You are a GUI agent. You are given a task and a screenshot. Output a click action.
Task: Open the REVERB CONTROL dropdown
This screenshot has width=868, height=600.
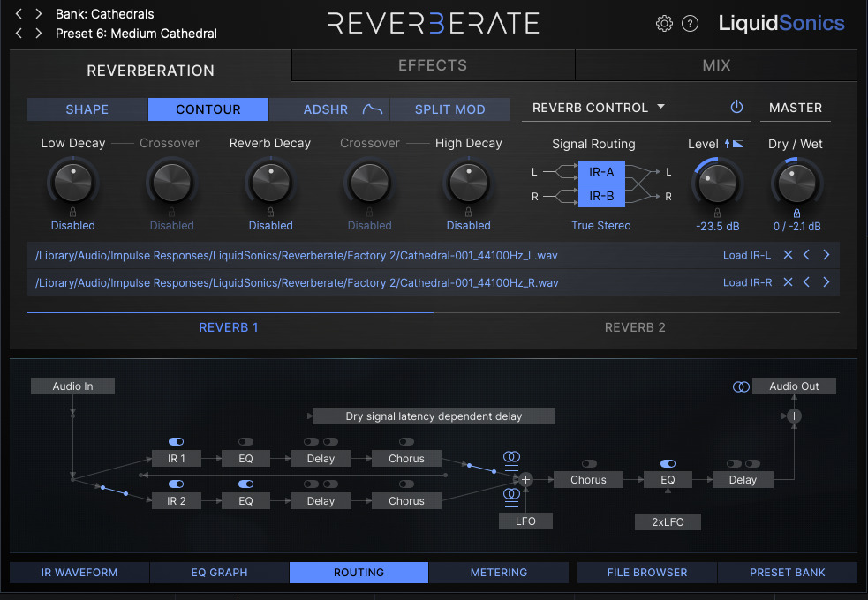point(599,108)
